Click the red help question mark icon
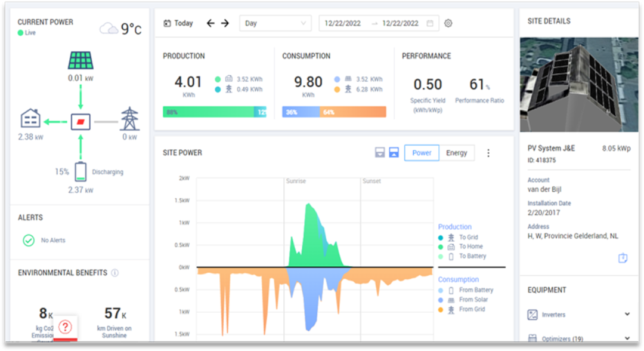This screenshot has width=644, height=351. click(x=66, y=327)
